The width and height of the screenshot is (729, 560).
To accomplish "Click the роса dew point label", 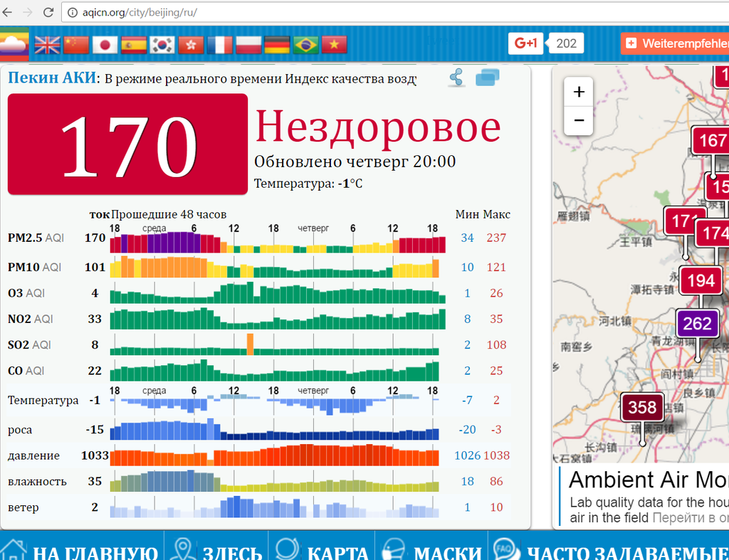I will (x=20, y=430).
